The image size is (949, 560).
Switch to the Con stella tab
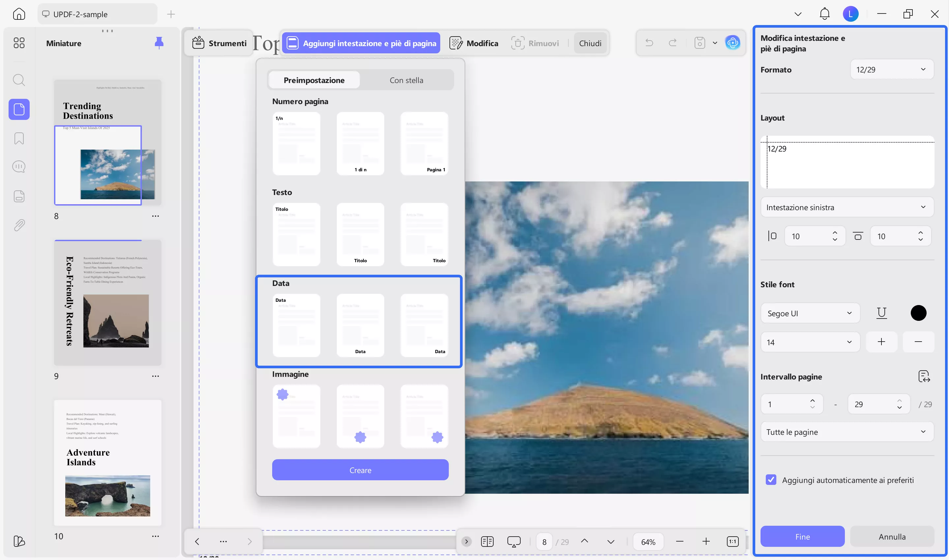coord(406,80)
